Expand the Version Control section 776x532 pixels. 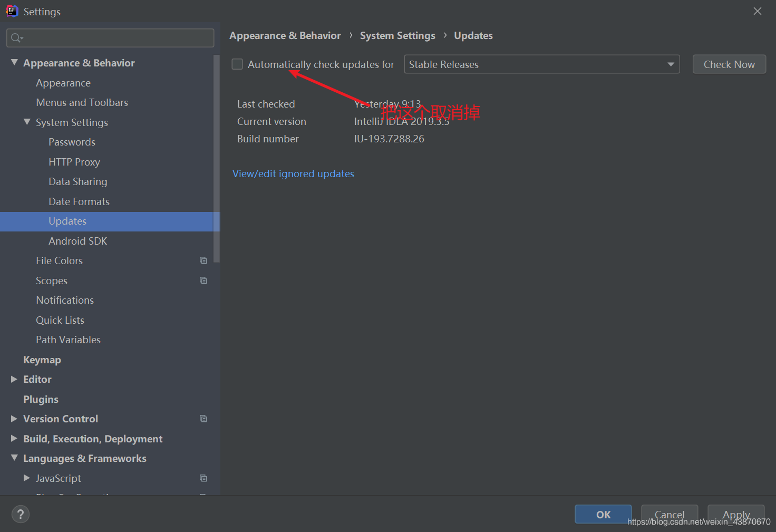(14, 419)
